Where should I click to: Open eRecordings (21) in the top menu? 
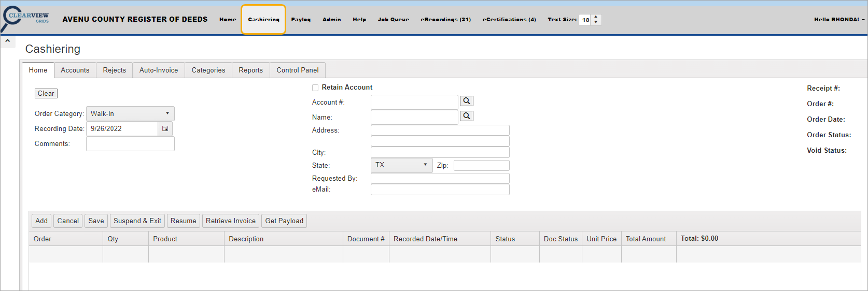[445, 20]
